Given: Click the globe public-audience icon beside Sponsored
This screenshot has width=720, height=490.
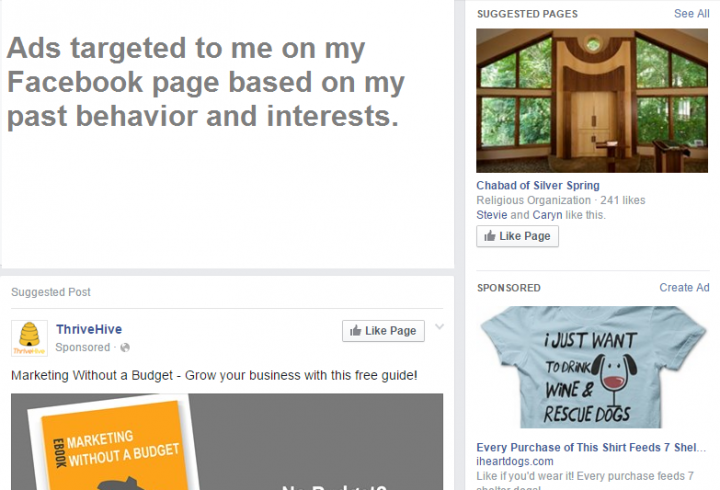Looking at the screenshot, I should (x=125, y=348).
